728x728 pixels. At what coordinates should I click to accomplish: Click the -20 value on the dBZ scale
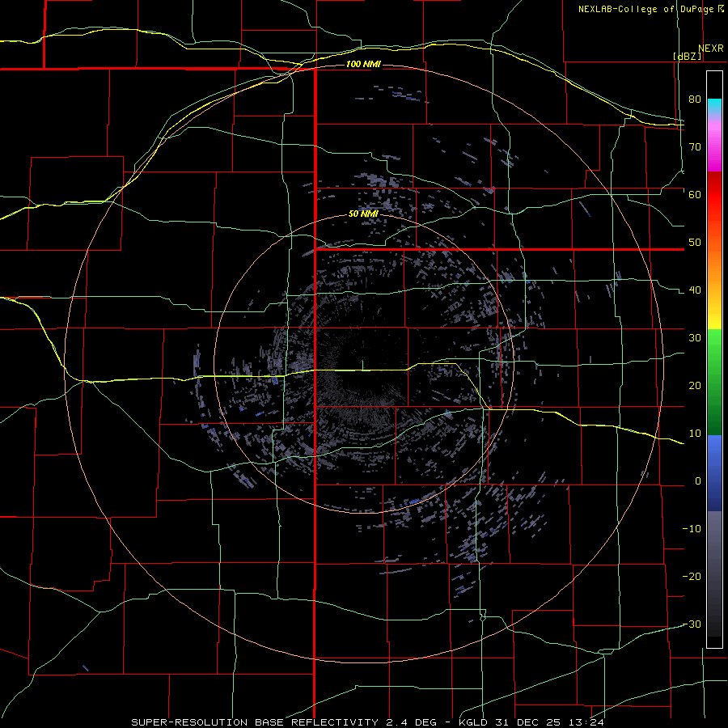point(692,577)
